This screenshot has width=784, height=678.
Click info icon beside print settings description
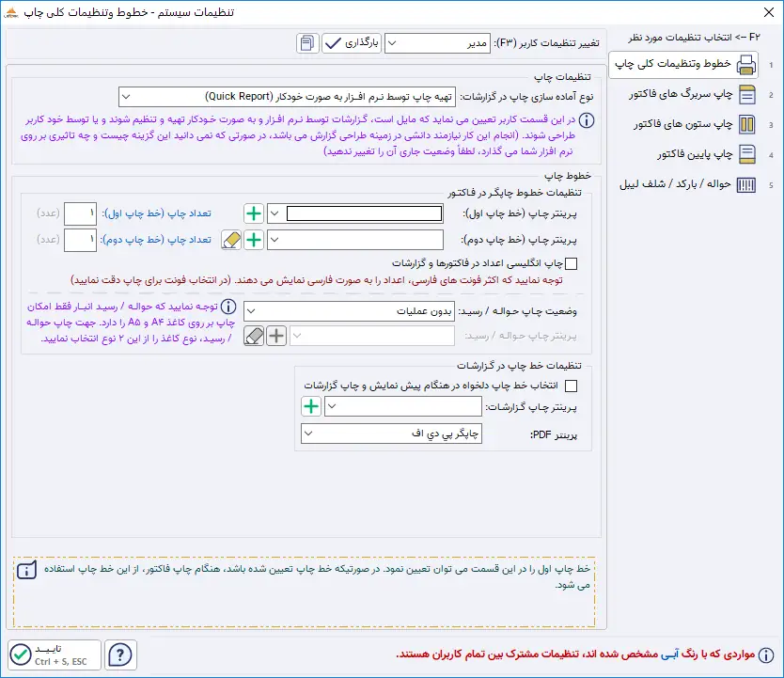(586, 119)
